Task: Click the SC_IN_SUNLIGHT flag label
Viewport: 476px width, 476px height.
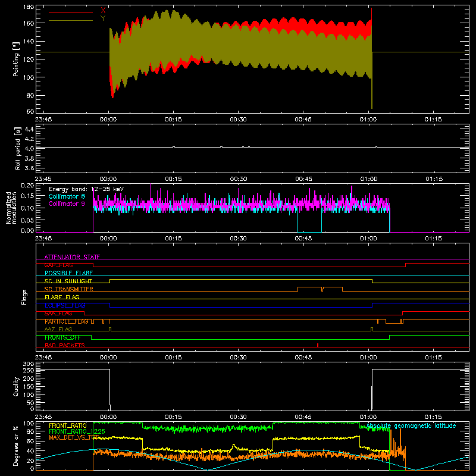Action: coord(68,281)
